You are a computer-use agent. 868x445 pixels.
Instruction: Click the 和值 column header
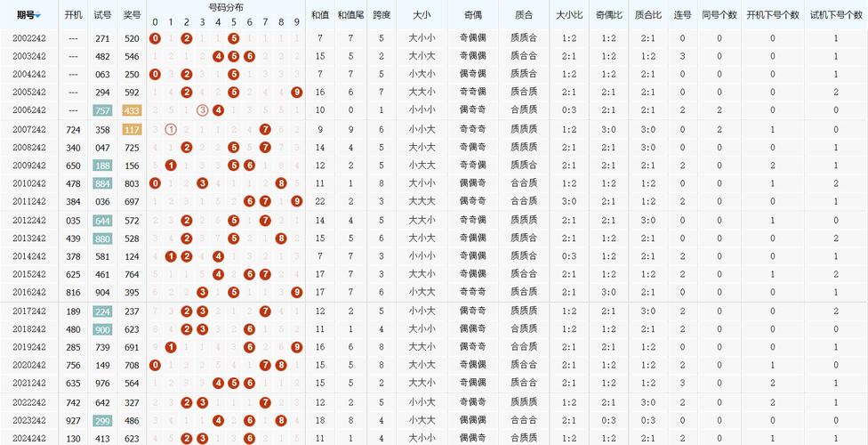point(320,15)
